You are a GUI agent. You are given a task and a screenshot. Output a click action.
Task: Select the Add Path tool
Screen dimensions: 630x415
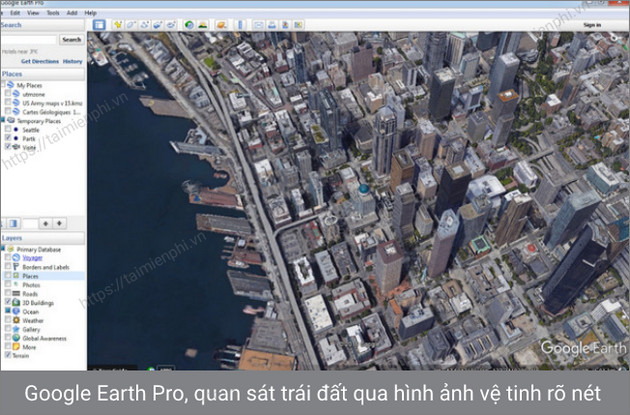click(144, 25)
